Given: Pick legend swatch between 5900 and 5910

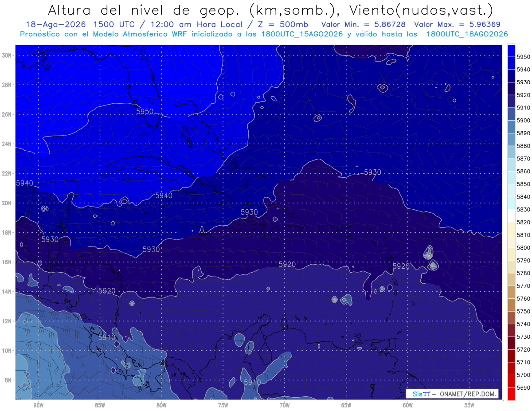Looking at the screenshot, I should tap(511, 114).
